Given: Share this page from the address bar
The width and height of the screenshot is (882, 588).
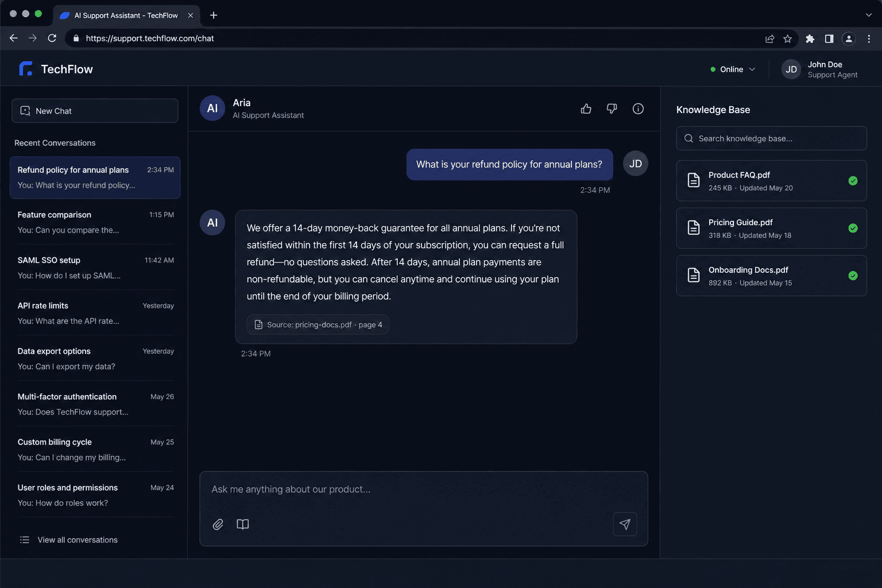Looking at the screenshot, I should click(770, 38).
